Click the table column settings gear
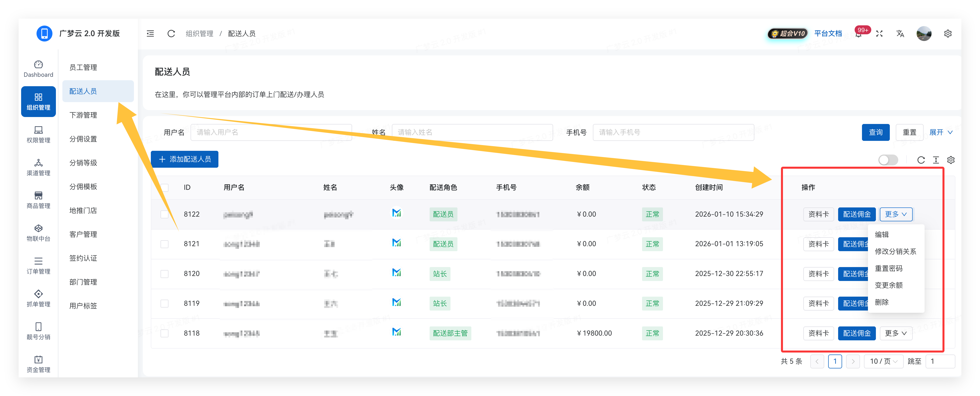Image resolution: width=980 pixels, height=396 pixels. pos(951,160)
